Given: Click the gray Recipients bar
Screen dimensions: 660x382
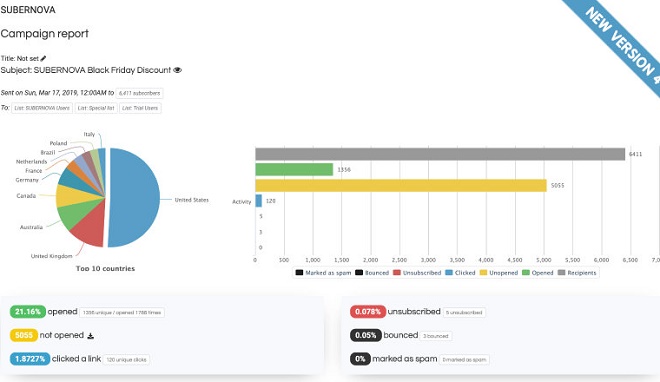Looking at the screenshot, I should click(440, 154).
